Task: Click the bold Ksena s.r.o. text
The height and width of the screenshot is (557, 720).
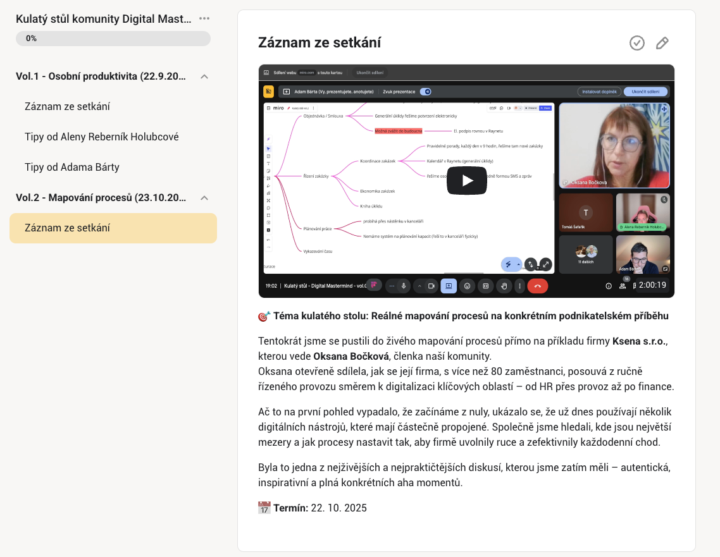Action: click(639, 341)
